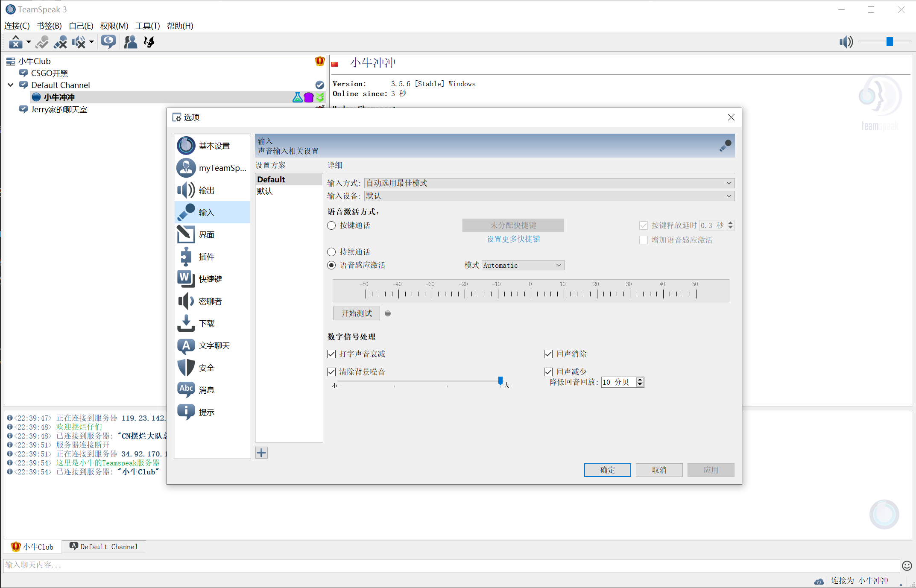Select the 按键通话 push-to-talk radio button
This screenshot has height=588, width=916.
pyautogui.click(x=331, y=225)
